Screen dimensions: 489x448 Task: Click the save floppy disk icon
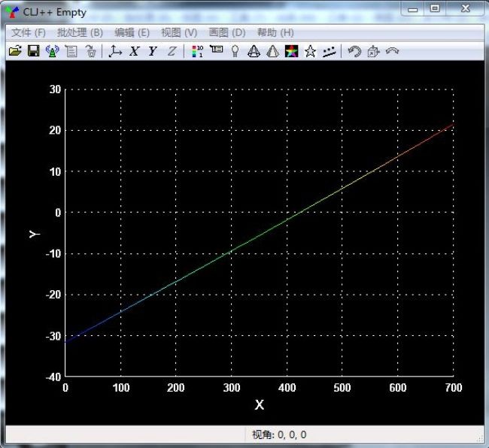[x=33, y=51]
